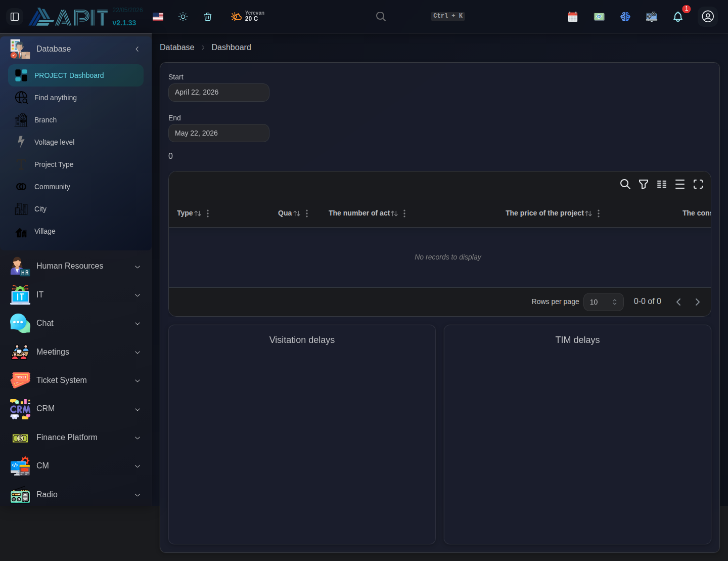Click No records to display text
Image resolution: width=728 pixels, height=561 pixels.
click(x=448, y=257)
